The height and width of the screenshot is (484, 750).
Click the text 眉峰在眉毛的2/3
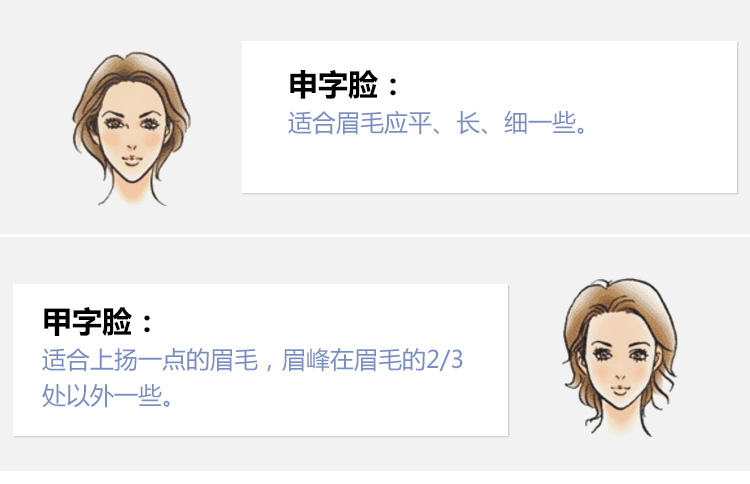pyautogui.click(x=372, y=360)
